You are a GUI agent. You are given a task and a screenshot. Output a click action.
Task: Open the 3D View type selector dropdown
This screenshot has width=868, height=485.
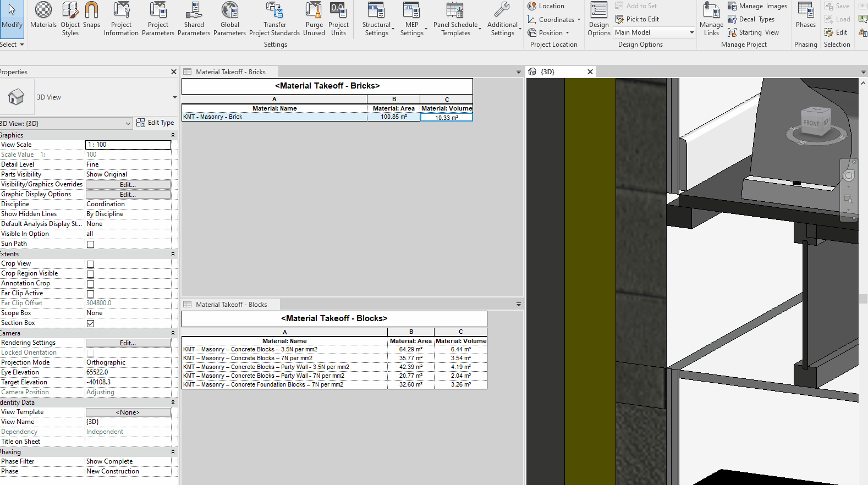175,97
